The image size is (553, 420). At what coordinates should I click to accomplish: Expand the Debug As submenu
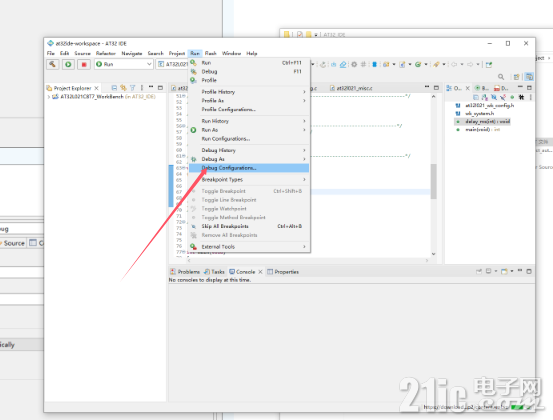[x=249, y=159]
